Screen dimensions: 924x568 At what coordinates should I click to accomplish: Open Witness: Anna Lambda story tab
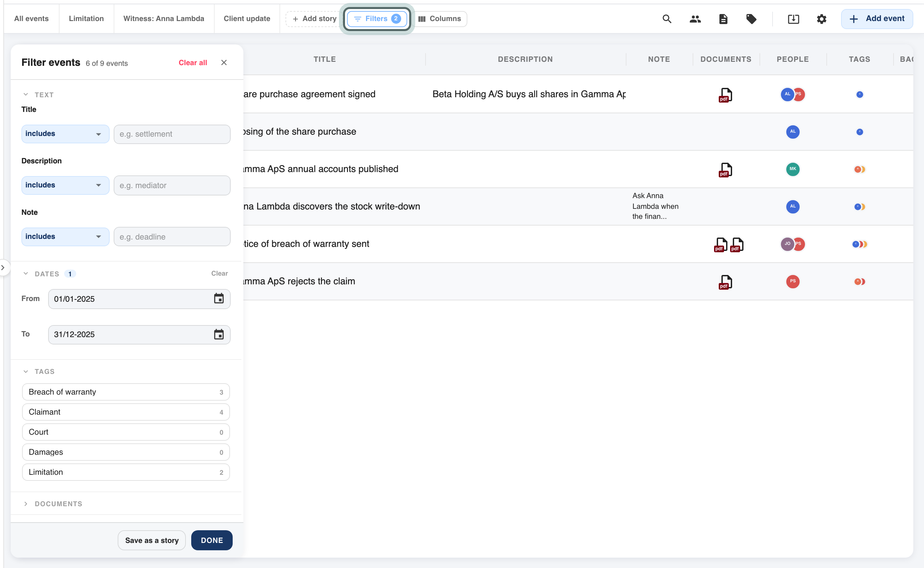[164, 18]
